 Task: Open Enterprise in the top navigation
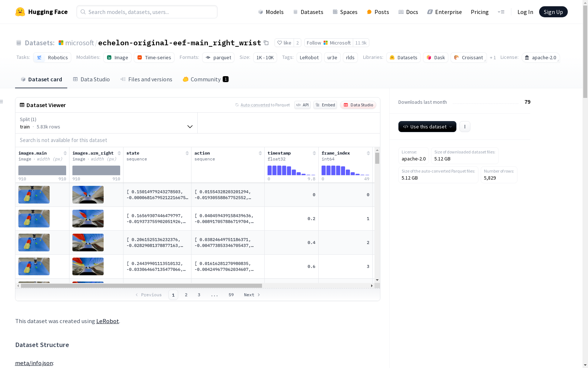pos(444,12)
